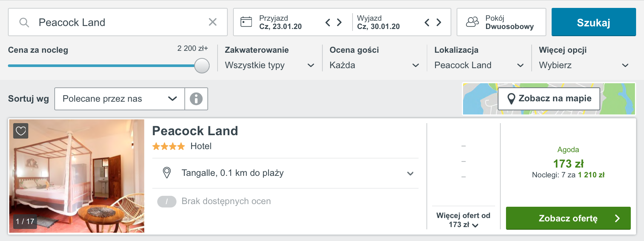The image size is (644, 241).
Task: Move arrival date to previous day
Action: [328, 23]
